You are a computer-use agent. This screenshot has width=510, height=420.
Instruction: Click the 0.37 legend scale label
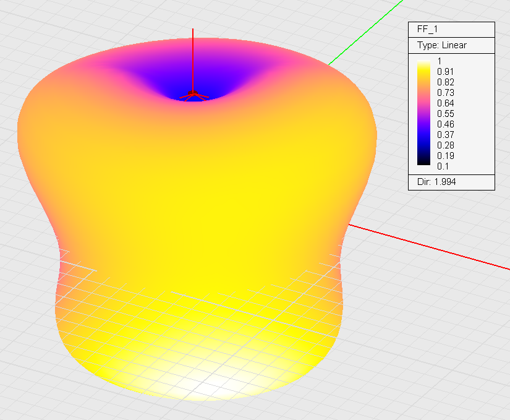(x=446, y=135)
